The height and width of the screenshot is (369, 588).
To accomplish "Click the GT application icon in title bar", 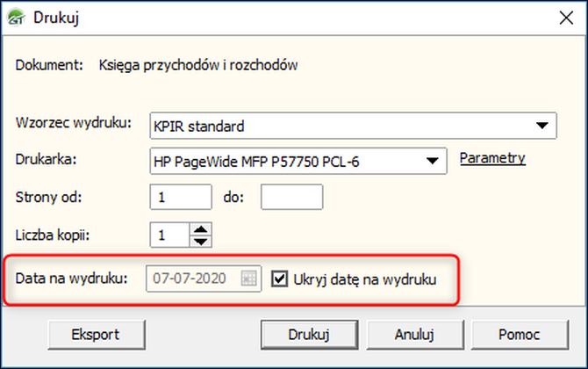I will pos(16,18).
